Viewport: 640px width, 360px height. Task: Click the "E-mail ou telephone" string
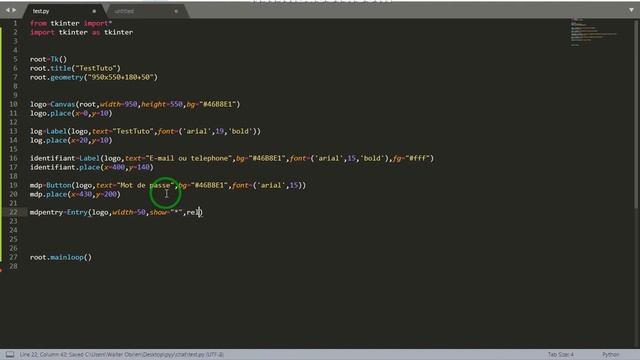189,158
